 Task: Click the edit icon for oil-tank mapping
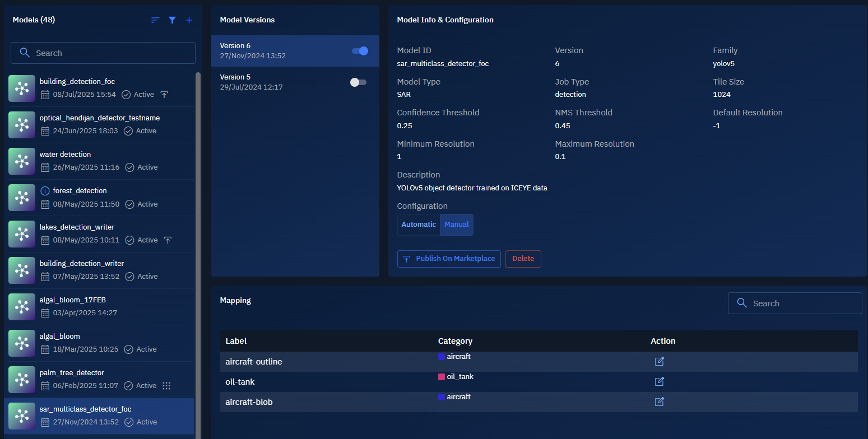coord(660,382)
